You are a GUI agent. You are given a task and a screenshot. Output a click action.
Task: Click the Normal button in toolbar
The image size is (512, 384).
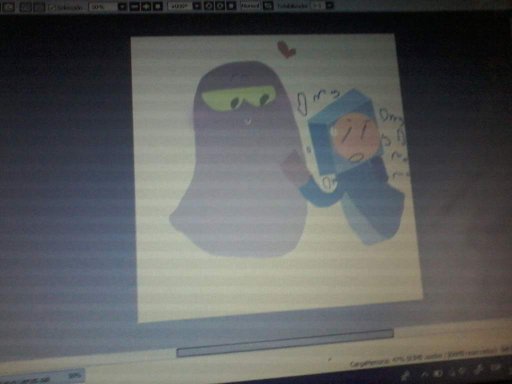click(251, 6)
